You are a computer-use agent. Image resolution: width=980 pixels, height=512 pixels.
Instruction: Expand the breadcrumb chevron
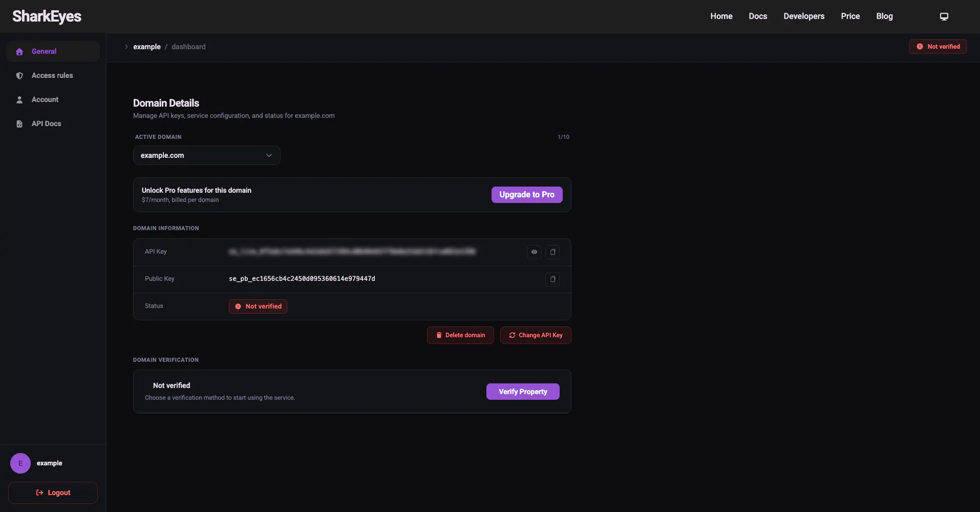point(126,47)
